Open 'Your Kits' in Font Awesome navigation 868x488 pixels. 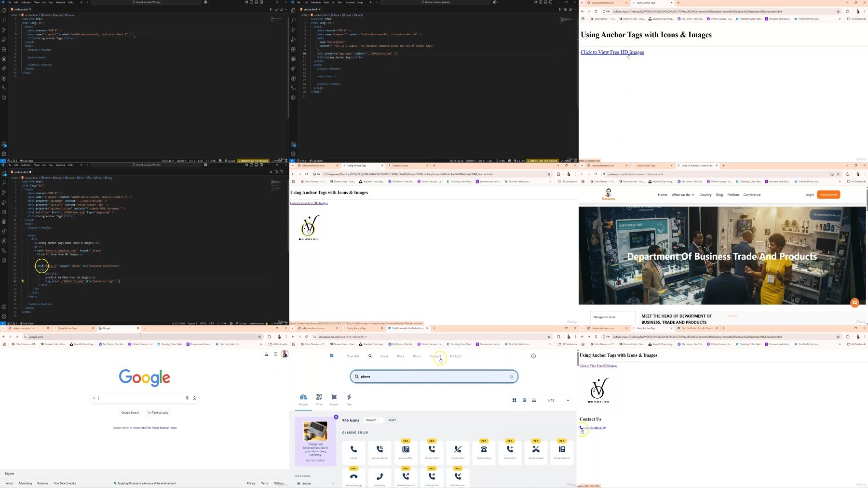(x=353, y=356)
